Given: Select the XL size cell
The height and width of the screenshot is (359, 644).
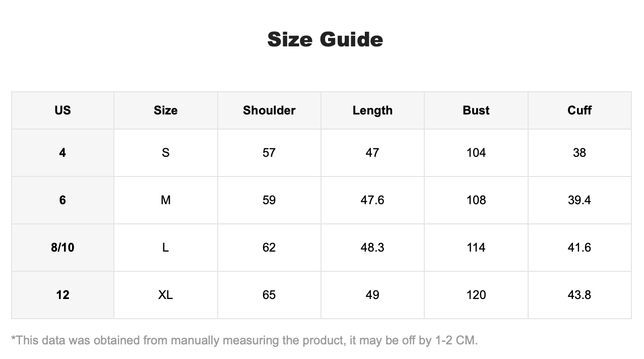Looking at the screenshot, I should 166,295.
